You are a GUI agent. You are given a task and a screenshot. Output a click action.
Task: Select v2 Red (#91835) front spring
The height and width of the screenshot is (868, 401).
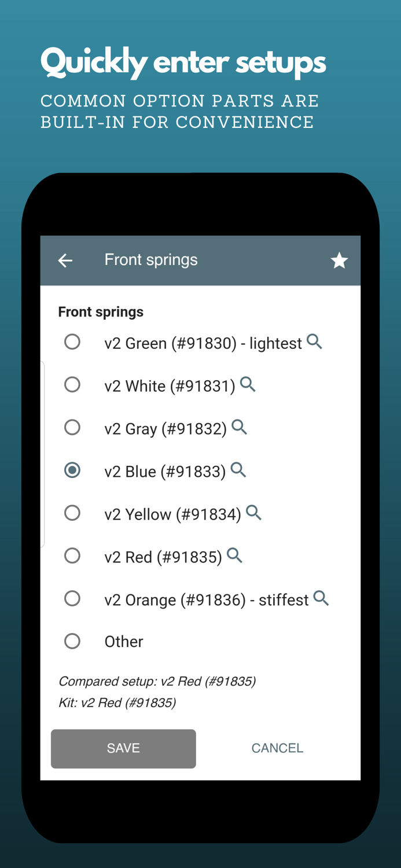click(72, 556)
